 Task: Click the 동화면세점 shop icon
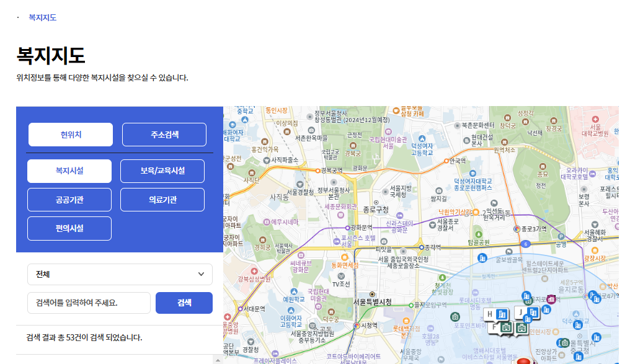click(x=345, y=257)
